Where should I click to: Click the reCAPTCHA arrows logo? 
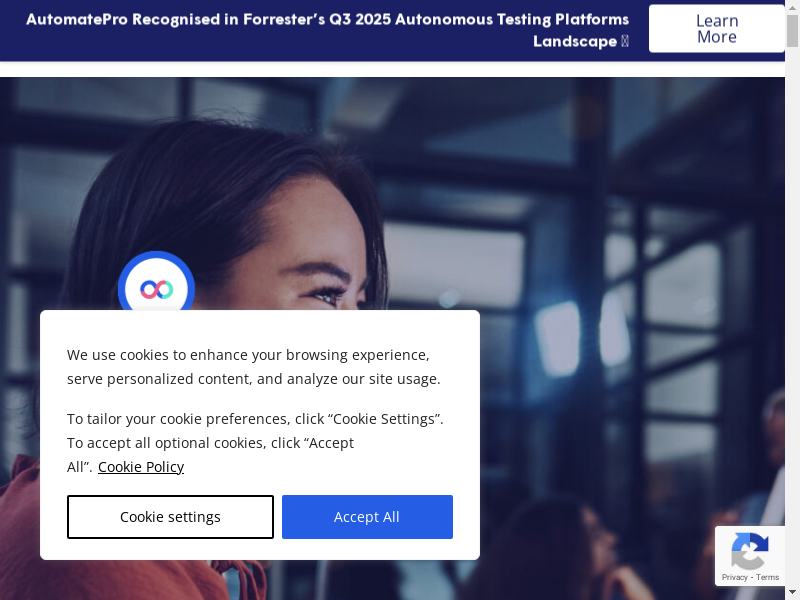tap(750, 550)
